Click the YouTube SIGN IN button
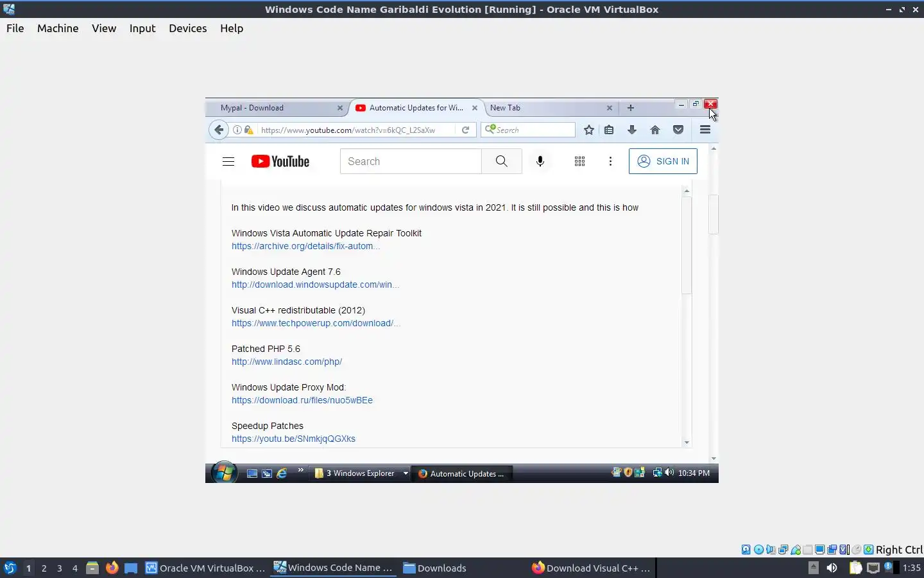The image size is (924, 578). [663, 161]
